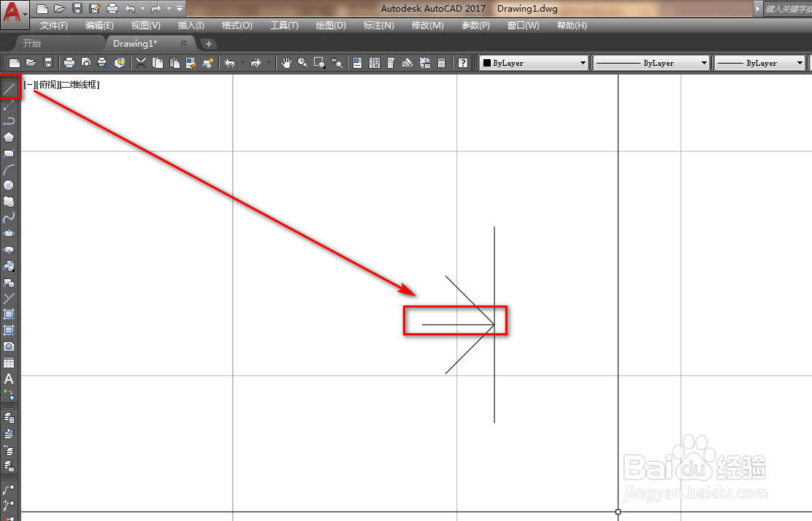
Task: Select the Region tool
Action: (9, 346)
